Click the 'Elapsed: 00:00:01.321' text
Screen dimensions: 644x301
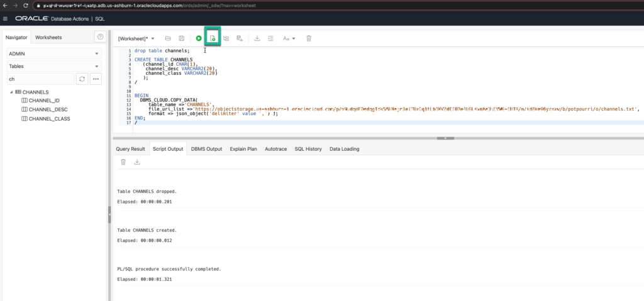click(x=145, y=279)
